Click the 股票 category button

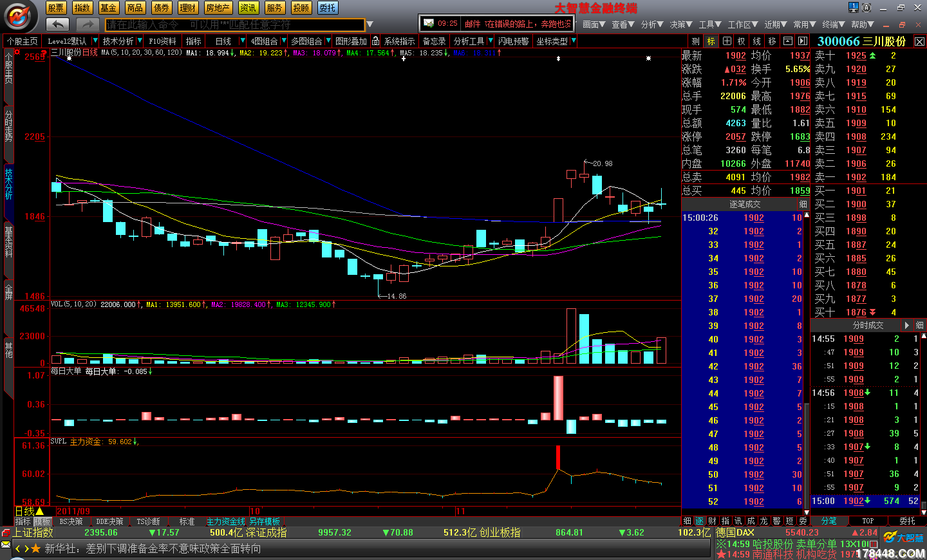55,8
